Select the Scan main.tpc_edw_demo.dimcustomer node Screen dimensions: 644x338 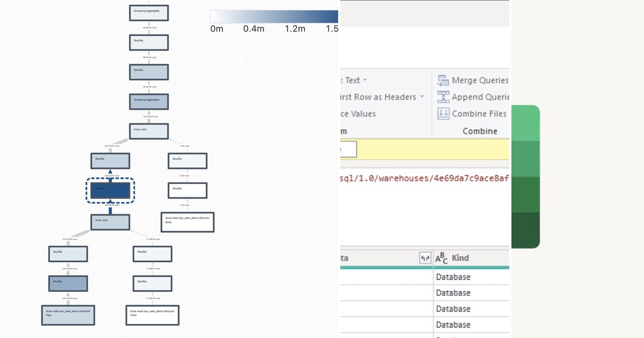152,315
